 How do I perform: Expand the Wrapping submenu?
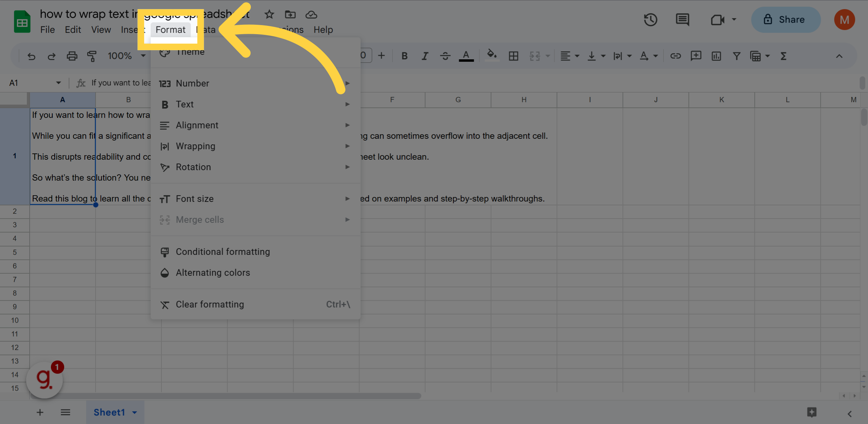[195, 146]
